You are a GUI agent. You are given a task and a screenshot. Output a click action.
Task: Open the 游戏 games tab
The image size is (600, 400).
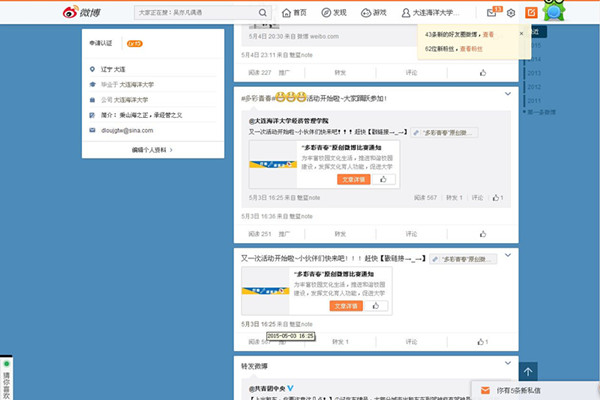click(374, 13)
